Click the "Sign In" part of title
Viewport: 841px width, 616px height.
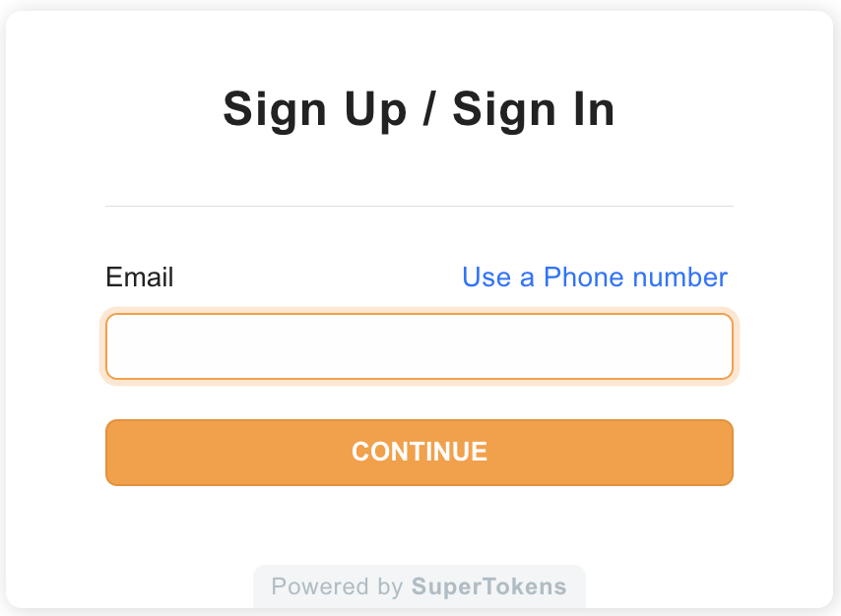[x=534, y=109]
